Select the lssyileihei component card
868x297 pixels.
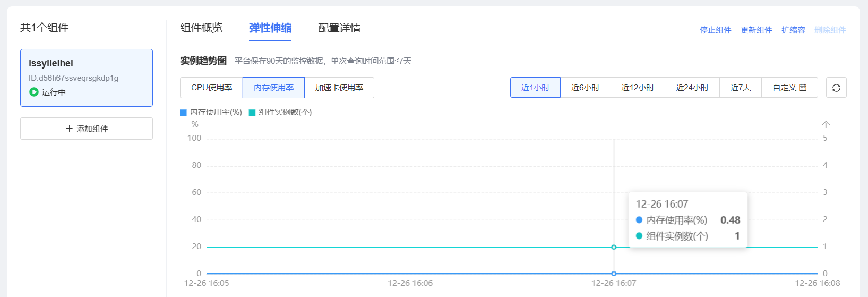(87, 78)
